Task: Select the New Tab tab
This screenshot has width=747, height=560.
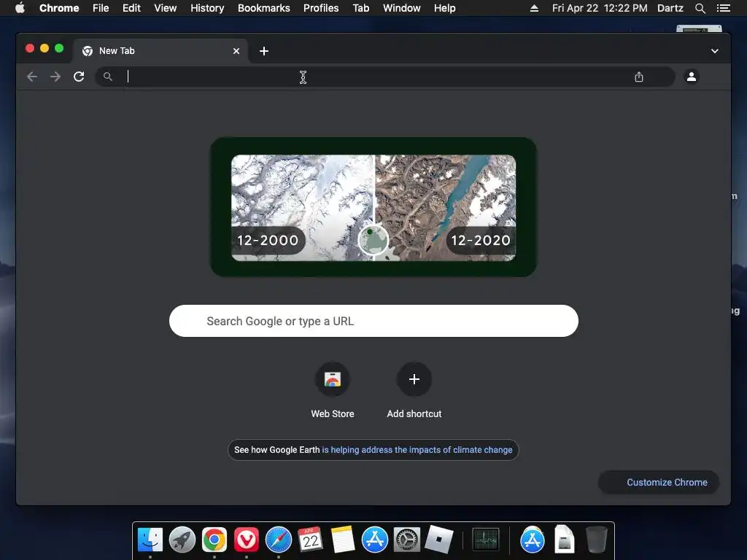Action: 160,51
